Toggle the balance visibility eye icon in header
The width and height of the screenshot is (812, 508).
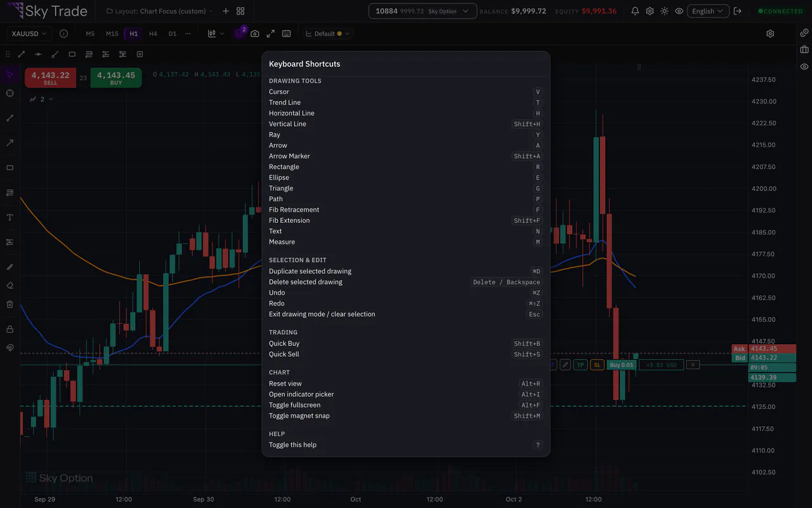(x=679, y=11)
